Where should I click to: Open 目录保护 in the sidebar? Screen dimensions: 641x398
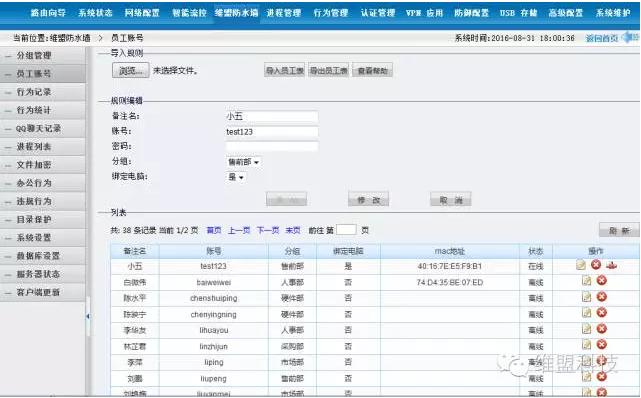point(43,219)
